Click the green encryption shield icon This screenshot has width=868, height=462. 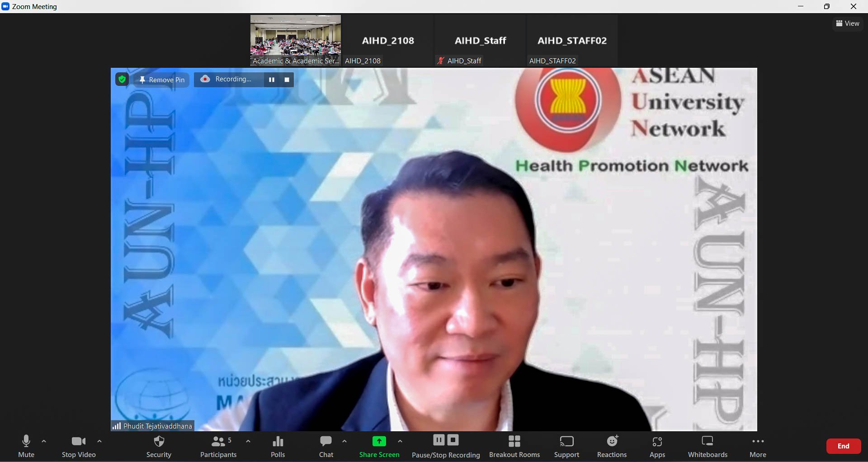[x=122, y=80]
